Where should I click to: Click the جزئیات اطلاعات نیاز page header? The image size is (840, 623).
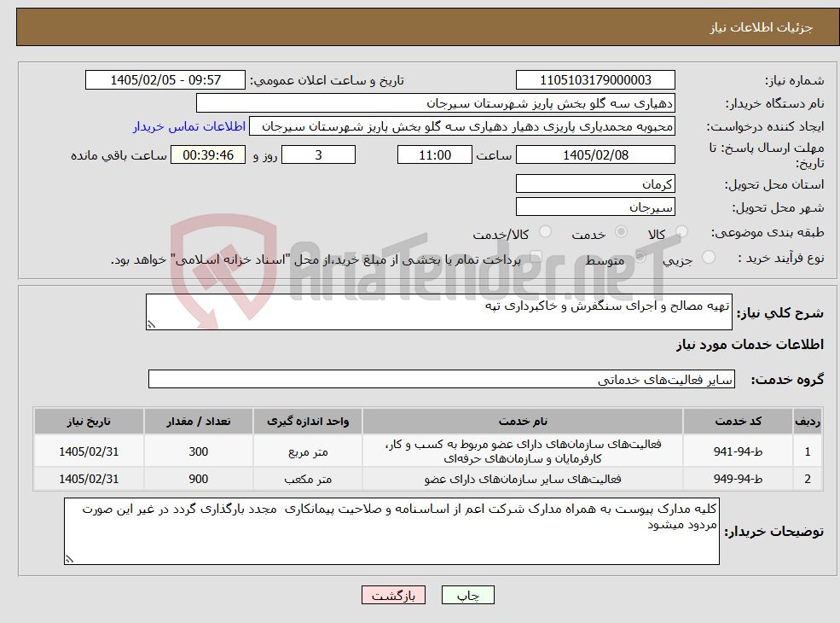pos(761,27)
